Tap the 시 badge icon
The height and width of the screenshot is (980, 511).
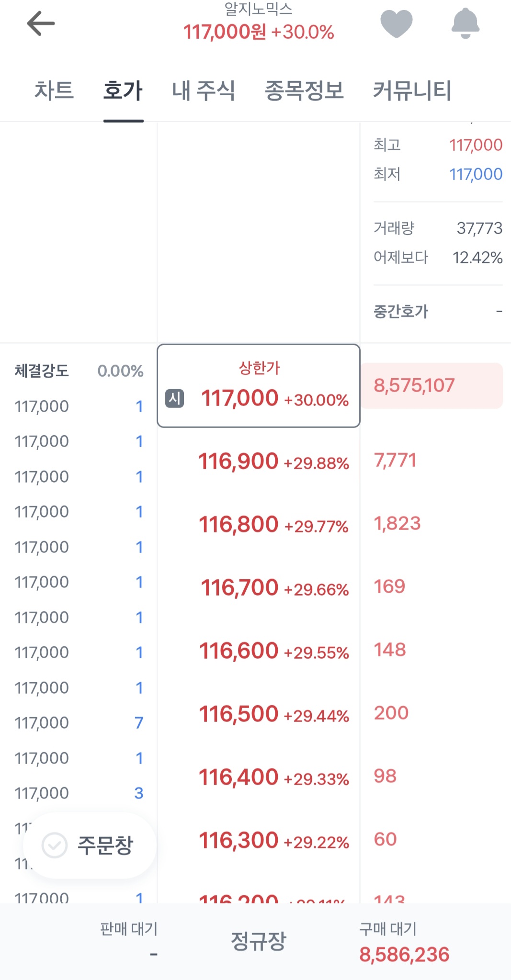[174, 398]
